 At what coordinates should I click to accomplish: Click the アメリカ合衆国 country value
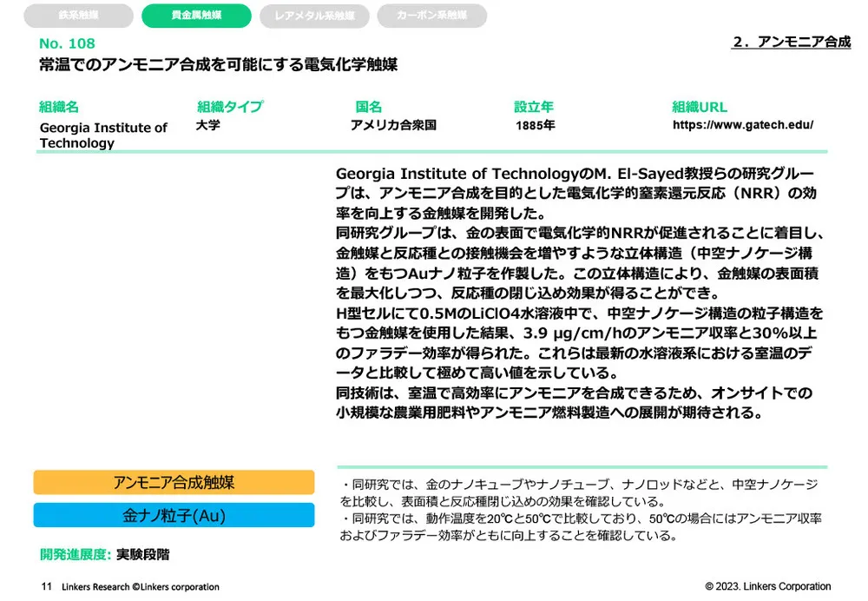(393, 125)
